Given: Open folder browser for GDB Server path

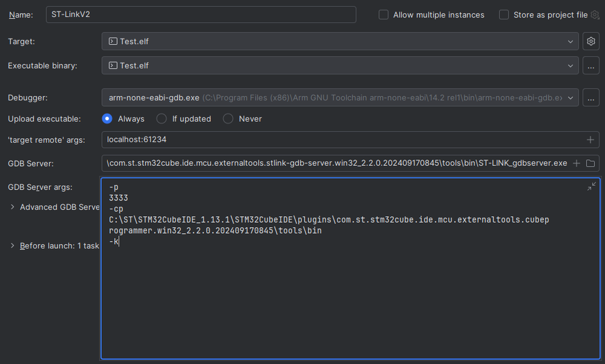Looking at the screenshot, I should [590, 164].
